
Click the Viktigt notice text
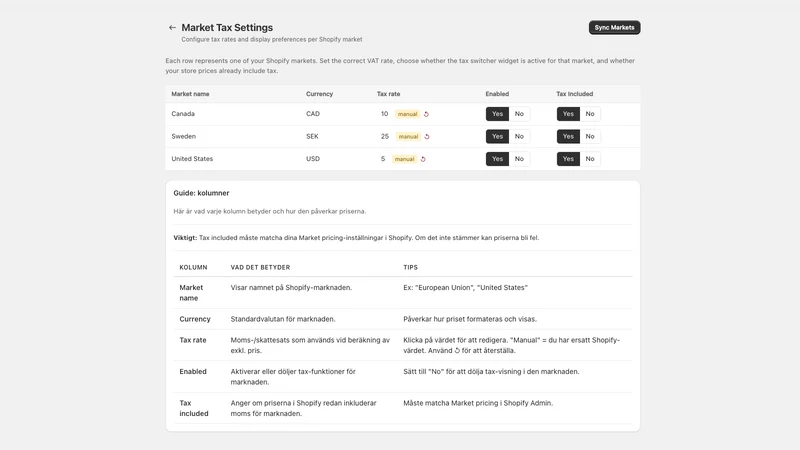356,238
